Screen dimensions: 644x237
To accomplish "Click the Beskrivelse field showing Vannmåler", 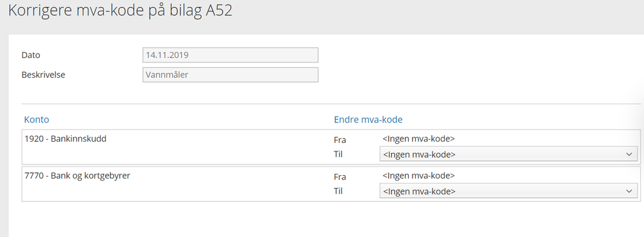I will [x=230, y=75].
